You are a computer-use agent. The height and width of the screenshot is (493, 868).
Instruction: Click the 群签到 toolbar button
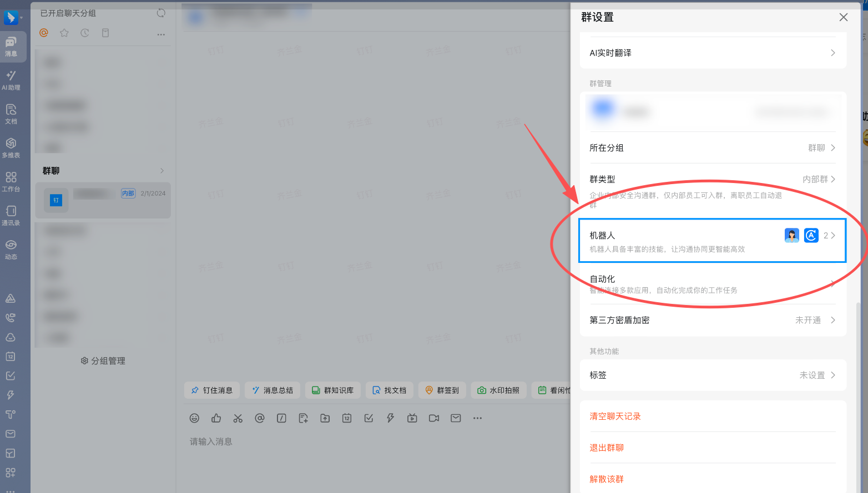coord(442,390)
